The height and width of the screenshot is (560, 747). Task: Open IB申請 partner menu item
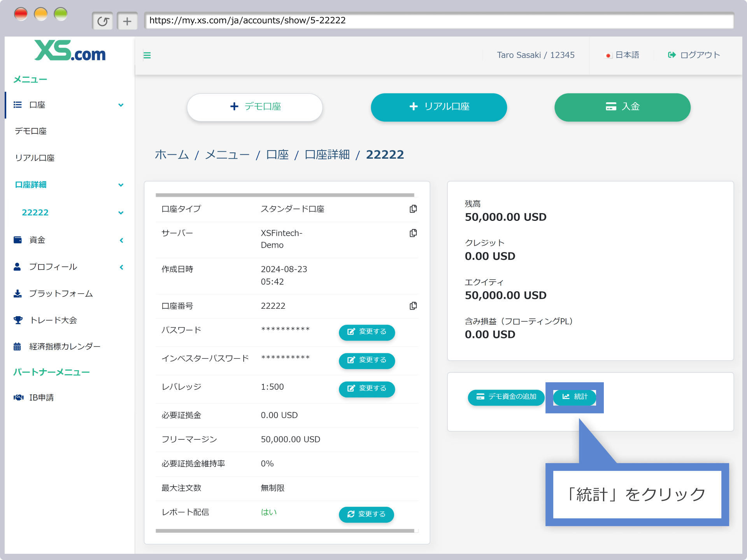tap(41, 397)
